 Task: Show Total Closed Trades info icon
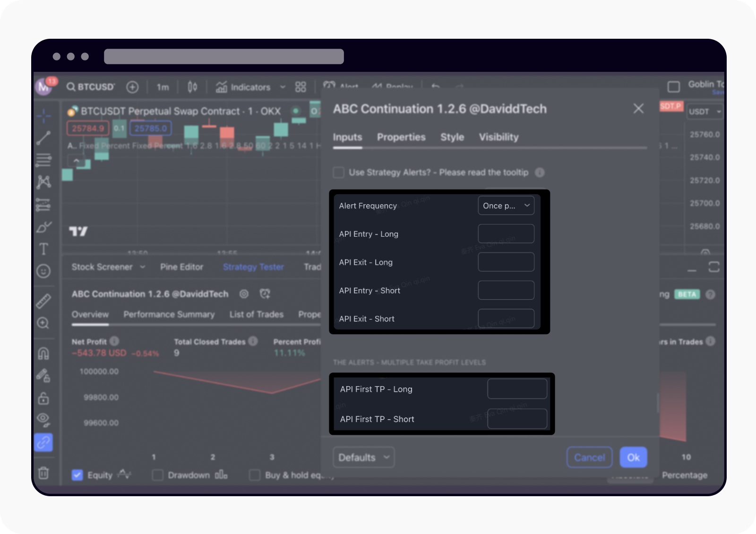tap(253, 341)
